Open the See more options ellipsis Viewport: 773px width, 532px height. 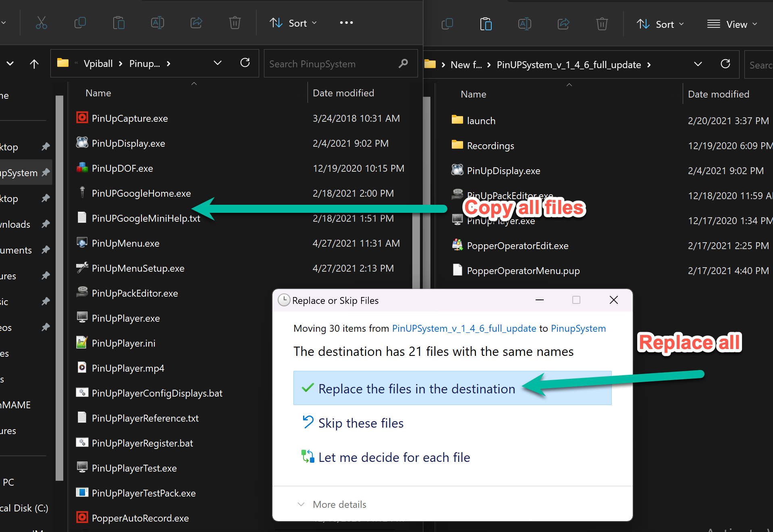tap(346, 23)
